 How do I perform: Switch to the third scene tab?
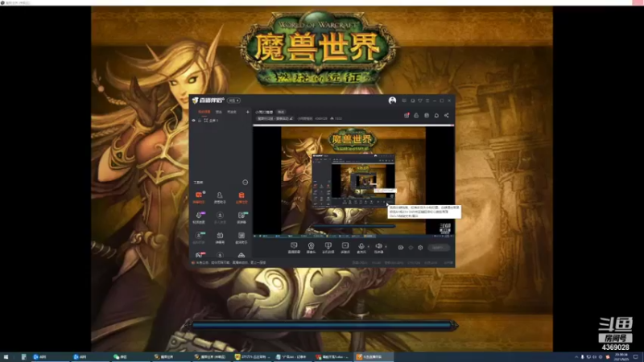click(x=232, y=112)
